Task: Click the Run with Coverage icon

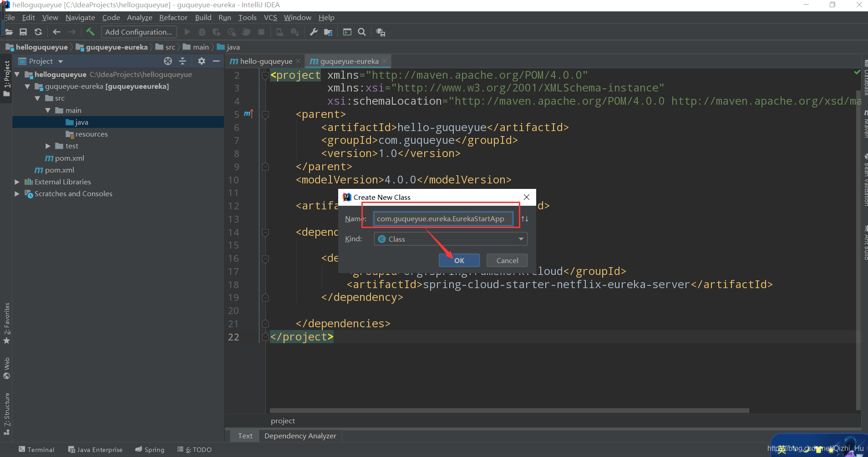Action: click(217, 32)
